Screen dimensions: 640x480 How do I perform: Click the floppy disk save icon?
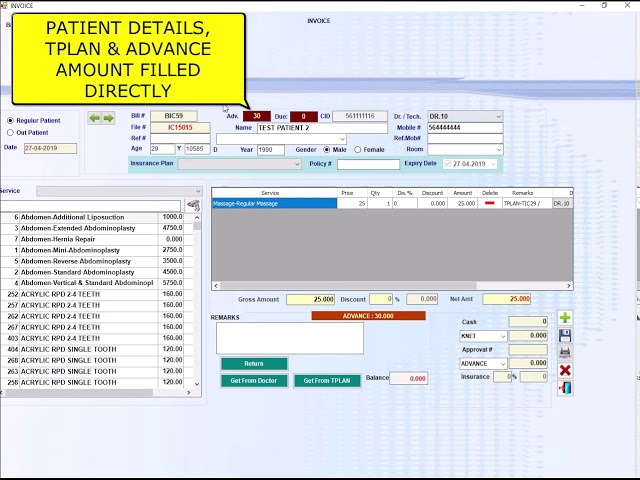coord(565,336)
